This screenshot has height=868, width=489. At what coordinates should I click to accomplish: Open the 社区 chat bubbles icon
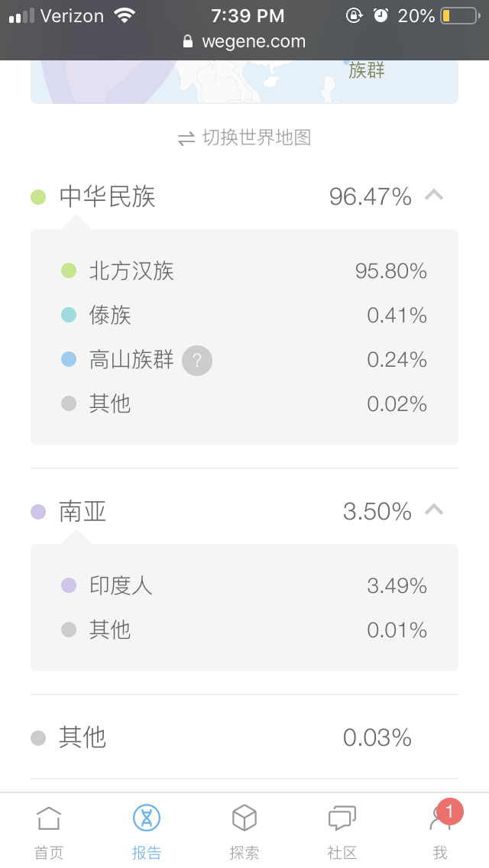342,818
